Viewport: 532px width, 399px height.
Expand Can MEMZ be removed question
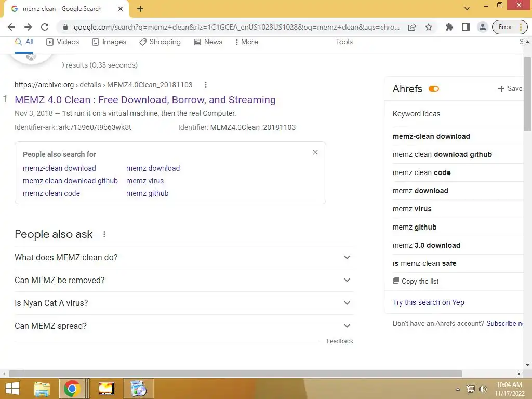(x=184, y=280)
